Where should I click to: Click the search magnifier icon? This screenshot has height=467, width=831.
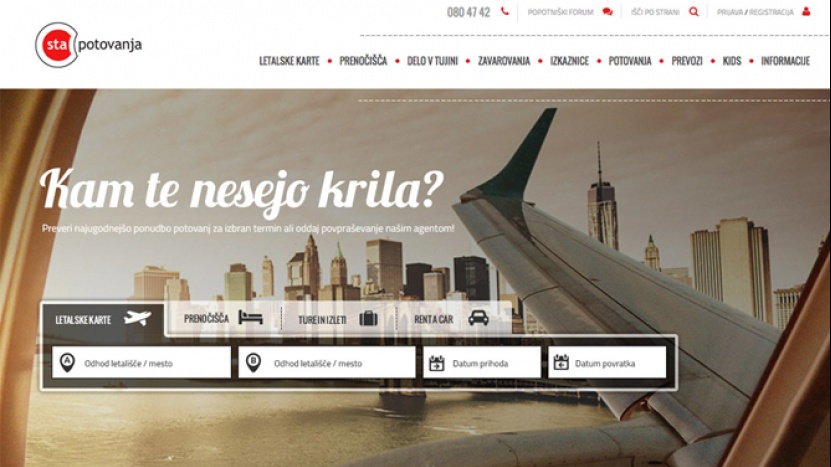[x=694, y=12]
